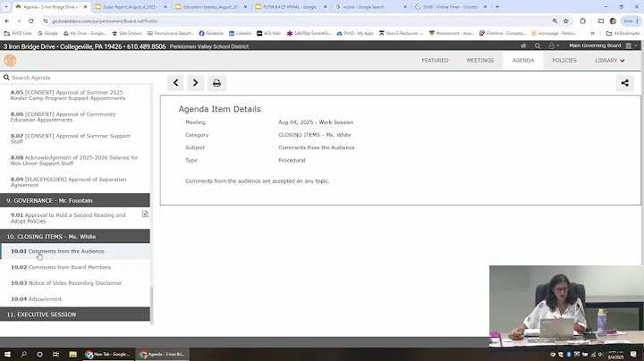Open File Explorer from the taskbar

point(72,354)
